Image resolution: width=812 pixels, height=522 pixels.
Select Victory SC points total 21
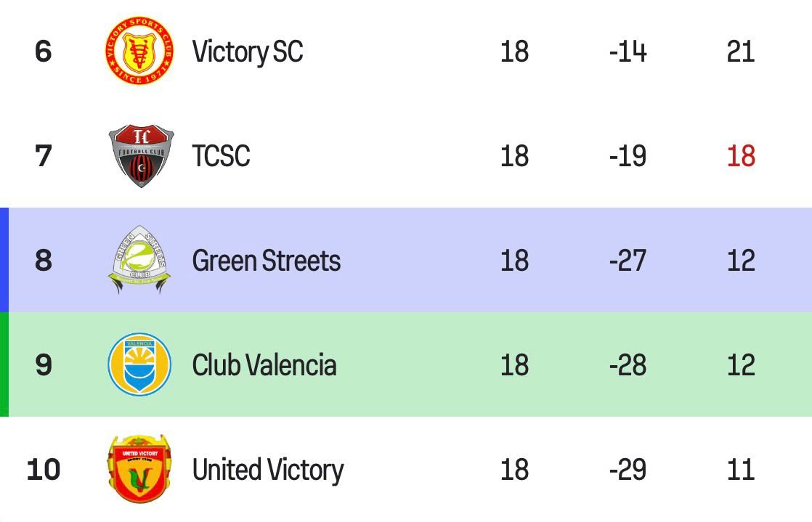[741, 52]
